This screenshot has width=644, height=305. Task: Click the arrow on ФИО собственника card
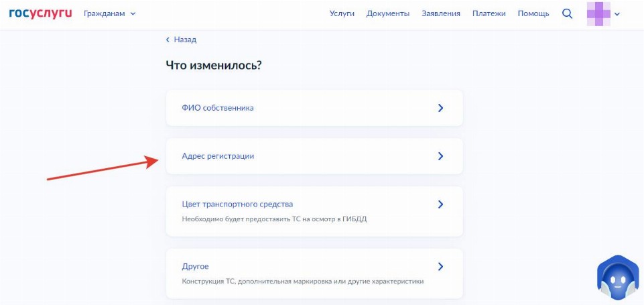point(440,107)
